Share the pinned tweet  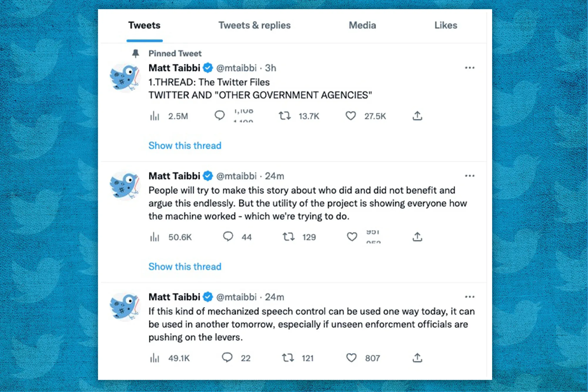(x=417, y=116)
